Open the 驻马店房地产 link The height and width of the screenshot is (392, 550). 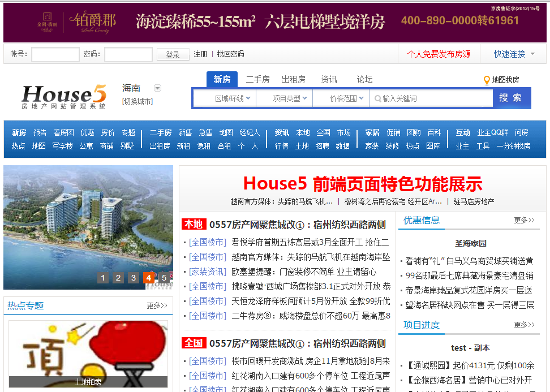474,201
